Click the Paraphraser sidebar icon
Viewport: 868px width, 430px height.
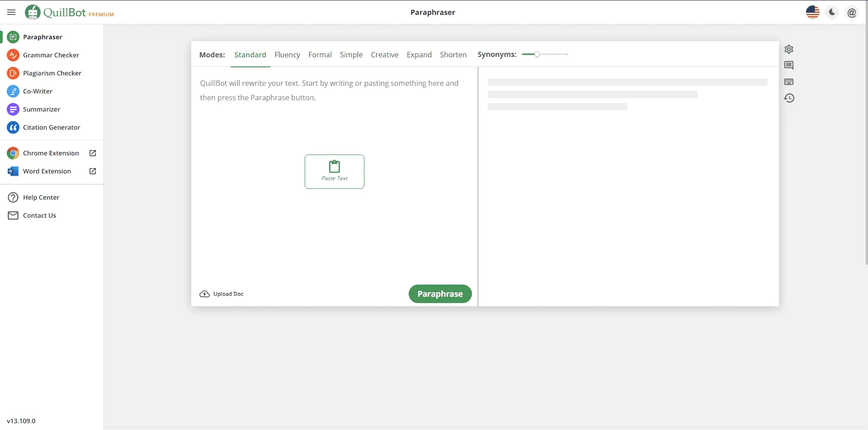pyautogui.click(x=13, y=37)
